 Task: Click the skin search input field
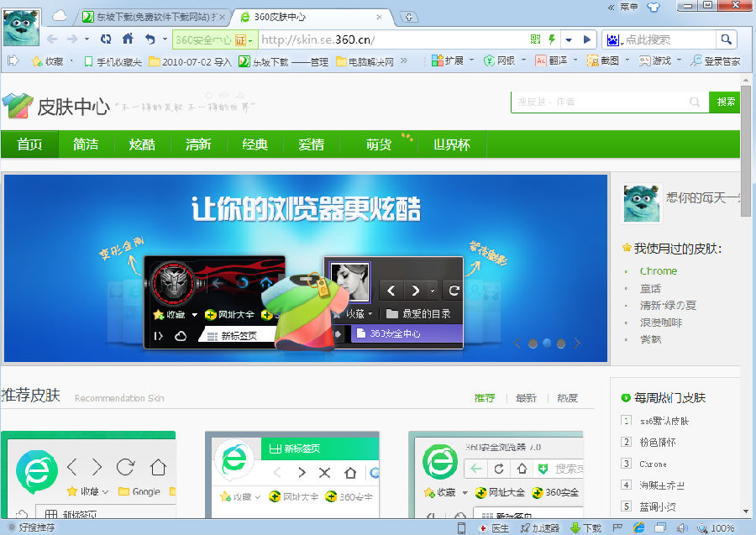[x=610, y=102]
